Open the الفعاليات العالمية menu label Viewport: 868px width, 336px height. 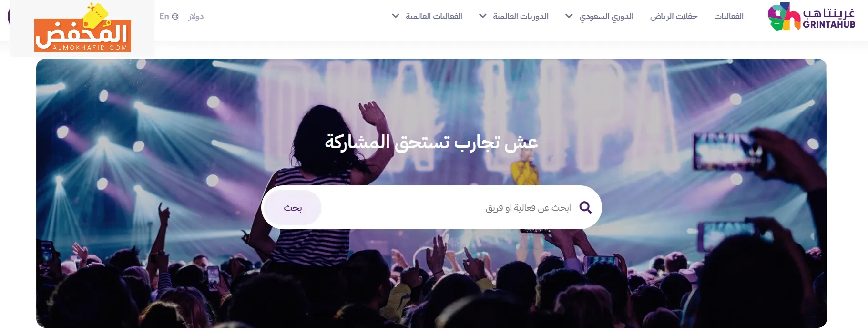click(x=434, y=16)
